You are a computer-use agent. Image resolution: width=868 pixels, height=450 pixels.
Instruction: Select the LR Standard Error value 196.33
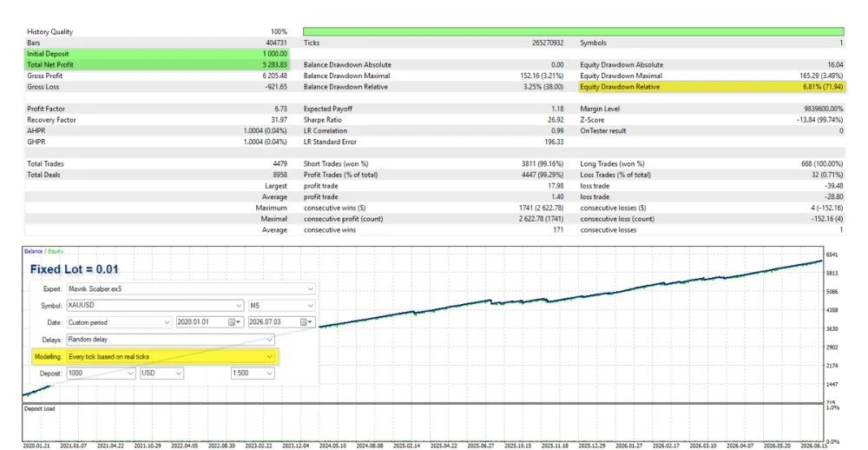tap(555, 142)
